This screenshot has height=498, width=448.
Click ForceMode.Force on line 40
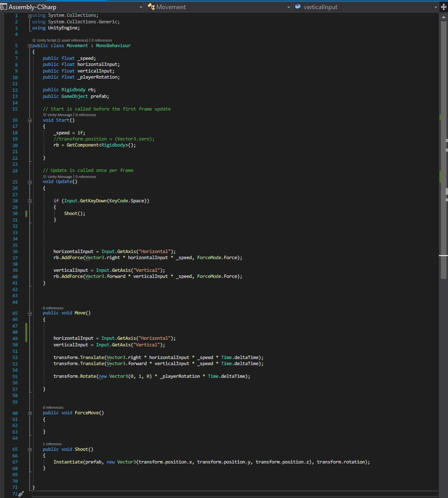pyautogui.click(x=217, y=276)
